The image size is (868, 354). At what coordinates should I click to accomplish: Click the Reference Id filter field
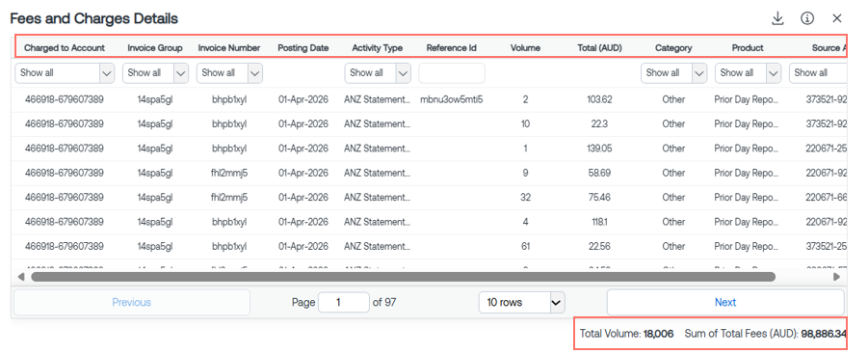coord(452,72)
